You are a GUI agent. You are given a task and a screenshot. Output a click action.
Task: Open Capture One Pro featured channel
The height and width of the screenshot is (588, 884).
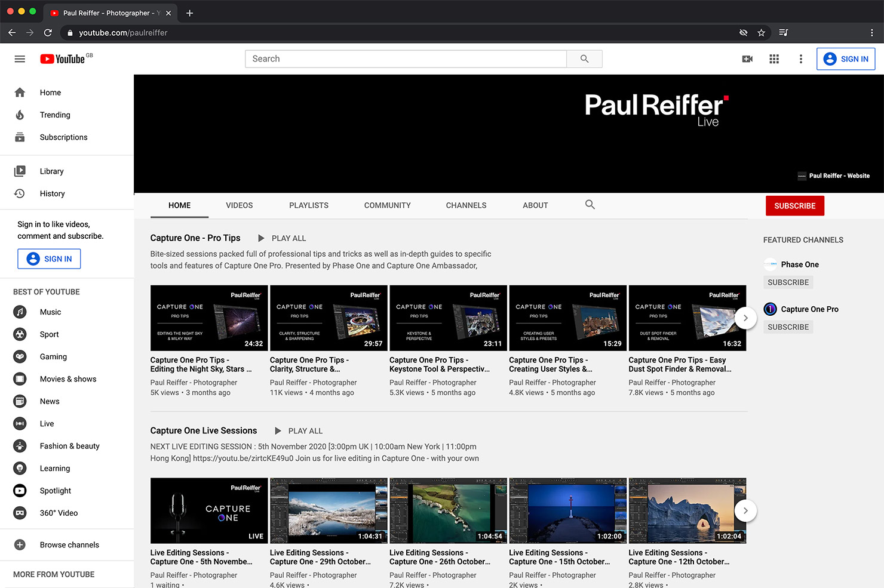810,309
